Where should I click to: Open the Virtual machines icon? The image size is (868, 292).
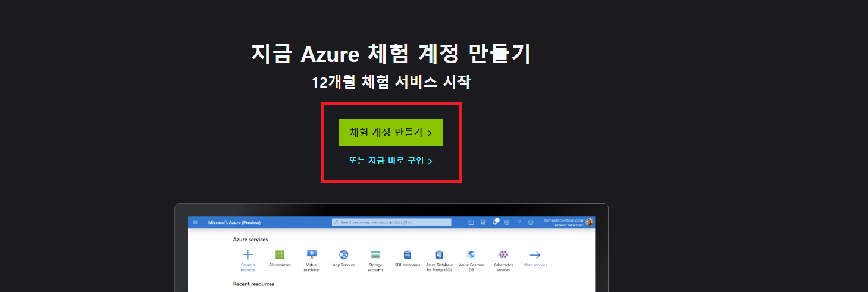point(312,254)
